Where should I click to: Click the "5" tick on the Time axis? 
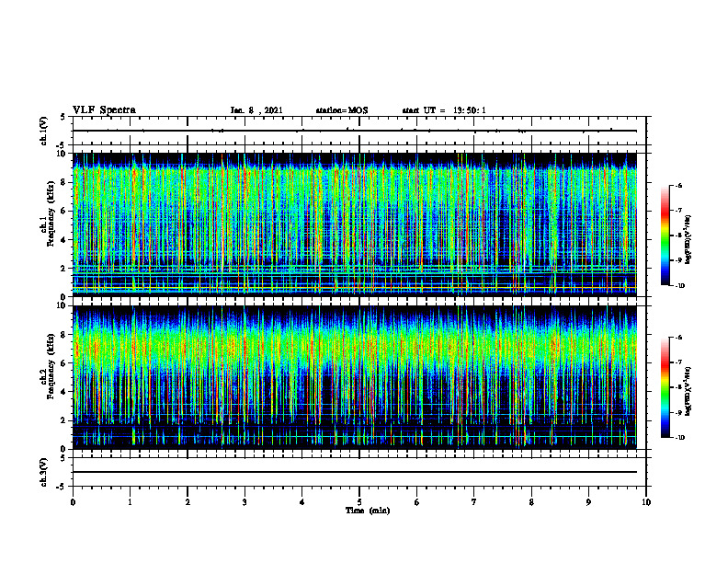click(359, 502)
